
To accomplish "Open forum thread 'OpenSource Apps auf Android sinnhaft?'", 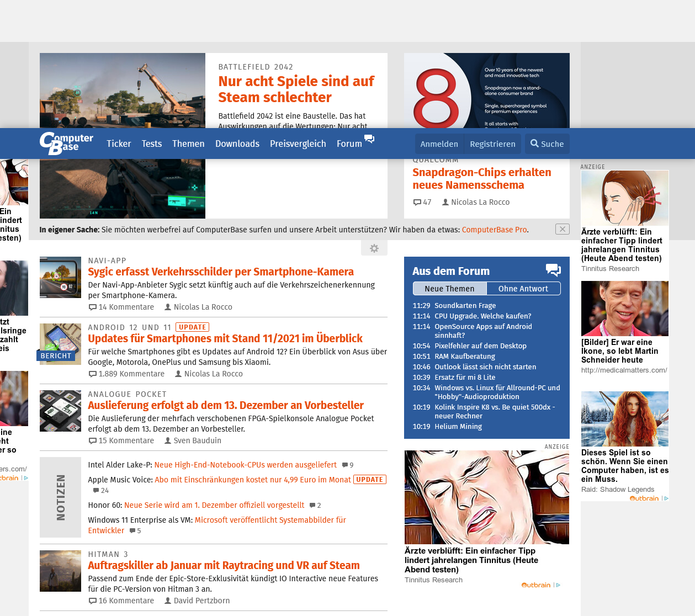I will [x=483, y=331].
